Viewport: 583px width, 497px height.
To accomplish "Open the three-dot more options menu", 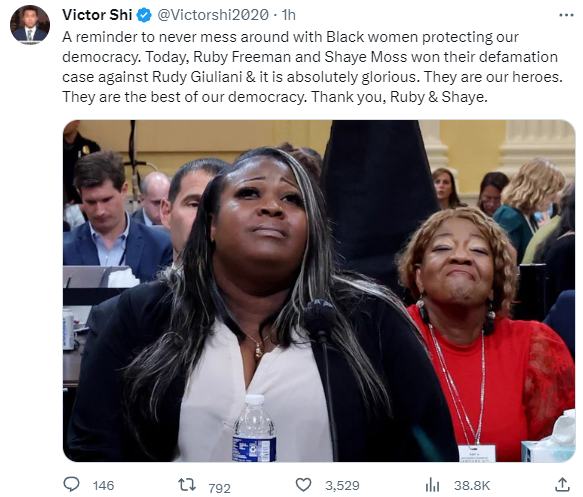I will (x=566, y=15).
